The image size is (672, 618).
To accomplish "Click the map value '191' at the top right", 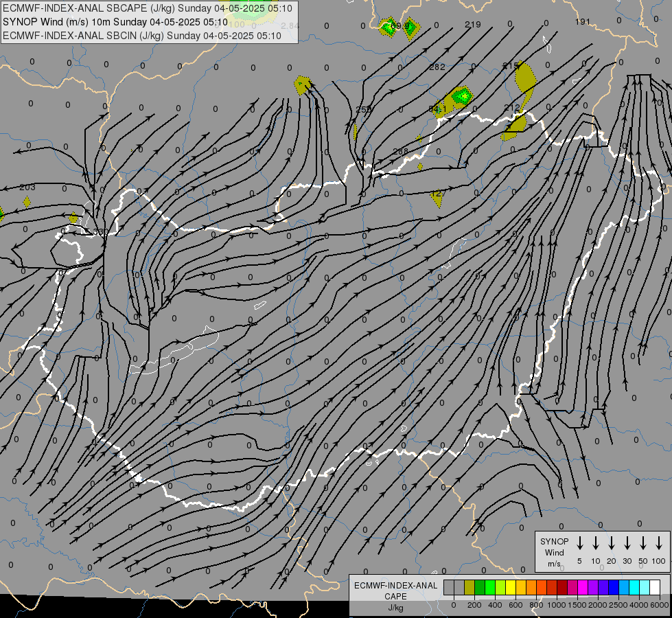I will 583,21.
